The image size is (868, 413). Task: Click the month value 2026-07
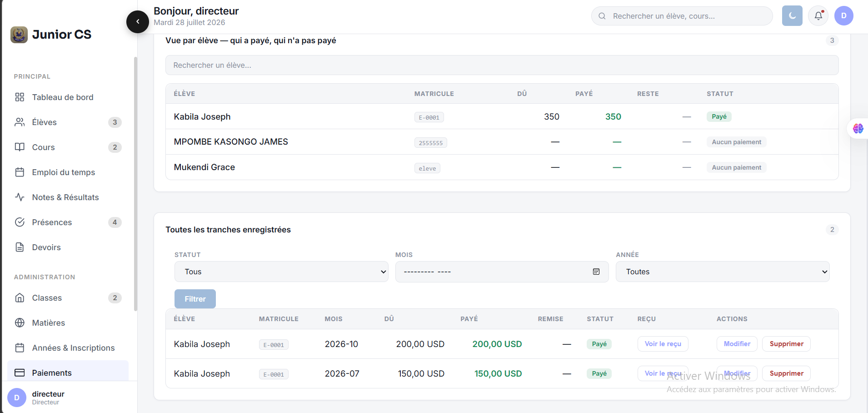point(342,373)
